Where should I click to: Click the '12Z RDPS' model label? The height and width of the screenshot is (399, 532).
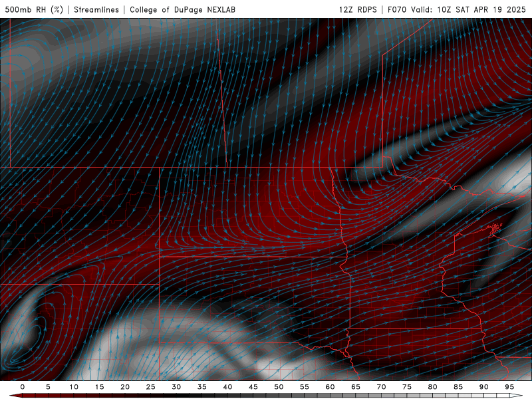(358, 9)
